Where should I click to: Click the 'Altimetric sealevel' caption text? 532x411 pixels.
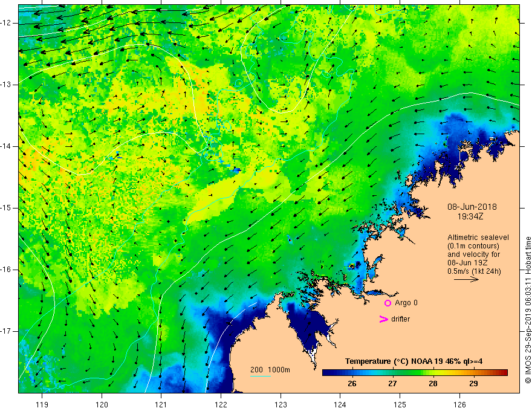point(478,238)
